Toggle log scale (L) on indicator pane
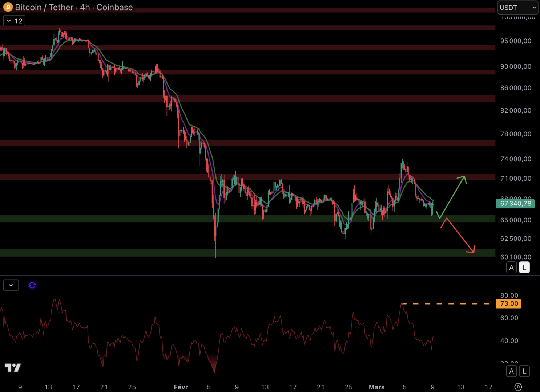 [x=524, y=371]
